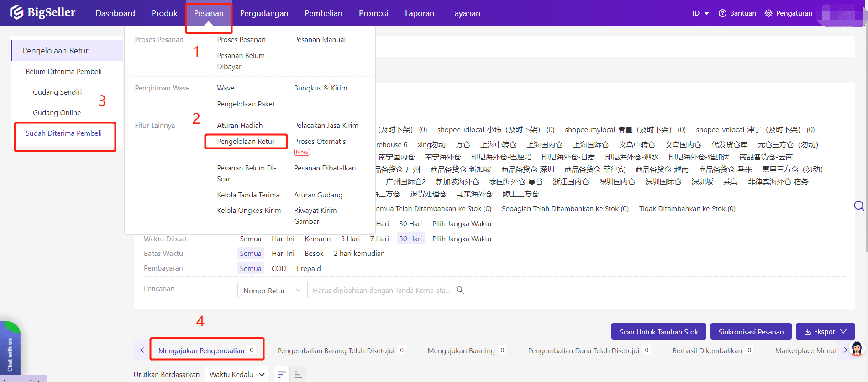
Task: Switch to Mengajukan Banding tab
Action: point(466,350)
